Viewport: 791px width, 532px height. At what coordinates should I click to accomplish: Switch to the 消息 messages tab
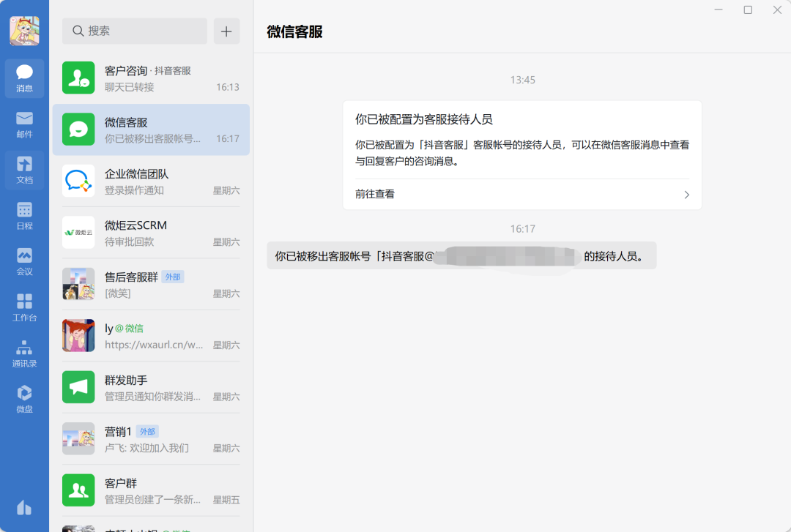pos(24,78)
